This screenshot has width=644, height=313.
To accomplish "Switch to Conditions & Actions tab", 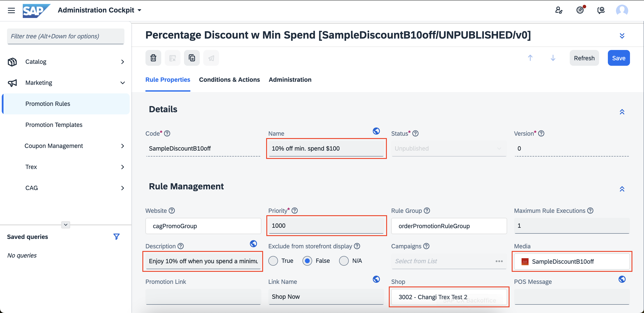I will [x=229, y=80].
